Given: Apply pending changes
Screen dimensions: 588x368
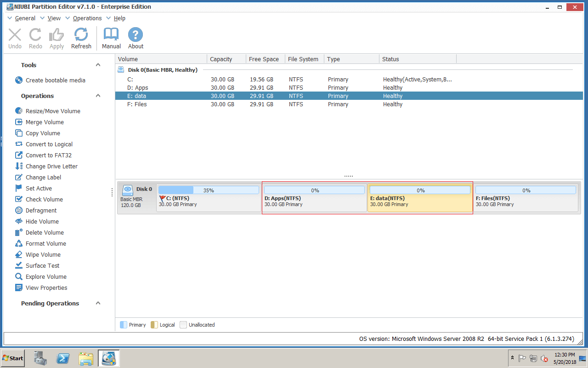Looking at the screenshot, I should click(57, 38).
